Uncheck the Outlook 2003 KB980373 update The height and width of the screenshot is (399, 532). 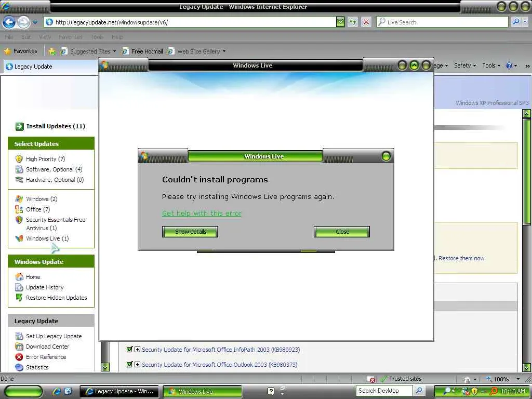tap(129, 364)
